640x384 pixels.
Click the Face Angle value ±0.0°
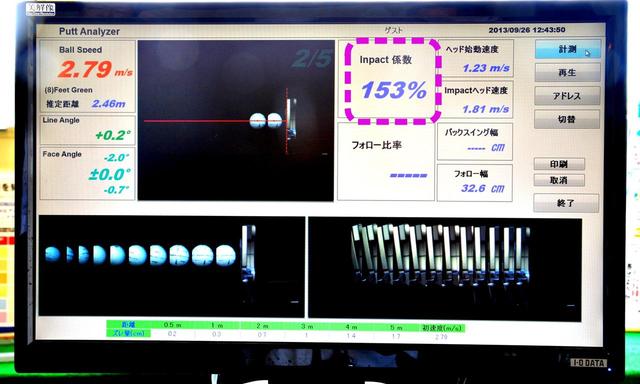109,175
